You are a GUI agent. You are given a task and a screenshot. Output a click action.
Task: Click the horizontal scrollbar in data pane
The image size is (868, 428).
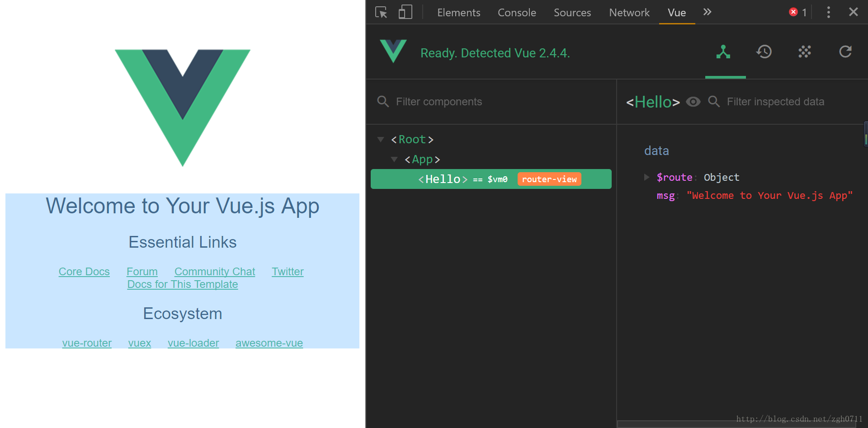pyautogui.click(x=737, y=424)
